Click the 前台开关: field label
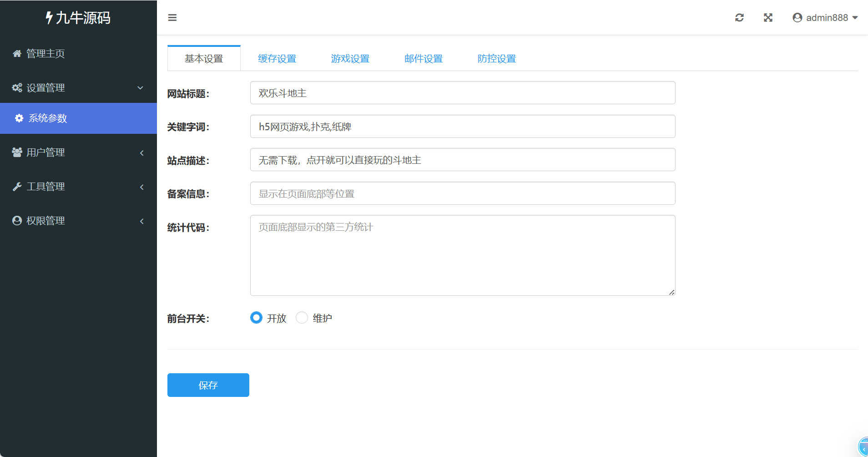The width and height of the screenshot is (868, 457). click(188, 319)
